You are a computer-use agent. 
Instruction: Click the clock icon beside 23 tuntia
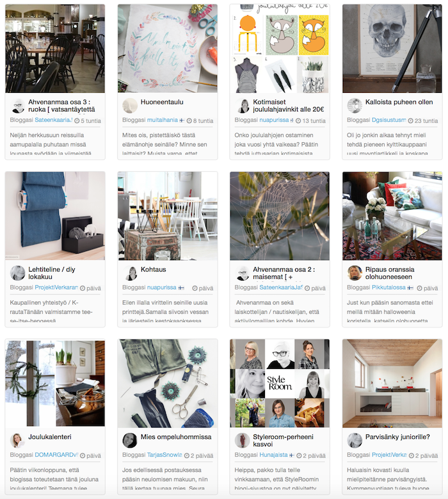410,120
